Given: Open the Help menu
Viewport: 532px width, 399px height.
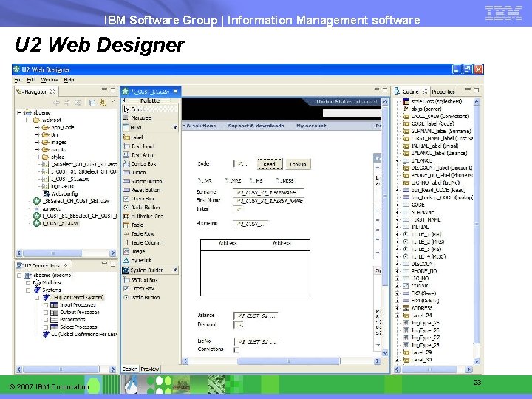Looking at the screenshot, I should [69, 80].
